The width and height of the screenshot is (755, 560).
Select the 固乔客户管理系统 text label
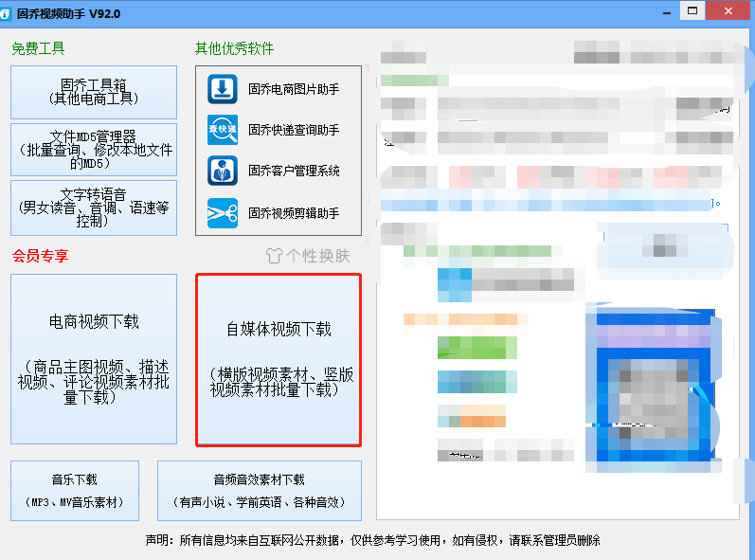294,171
